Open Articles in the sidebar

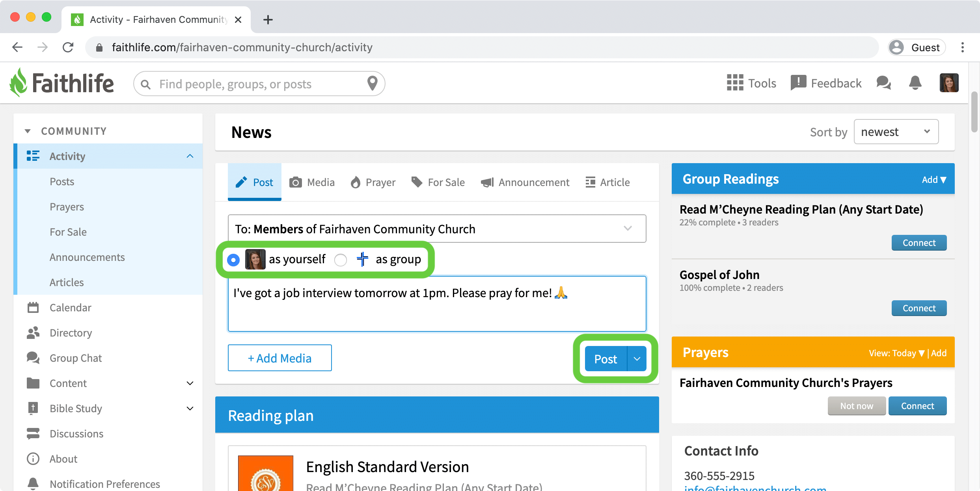[x=67, y=283]
